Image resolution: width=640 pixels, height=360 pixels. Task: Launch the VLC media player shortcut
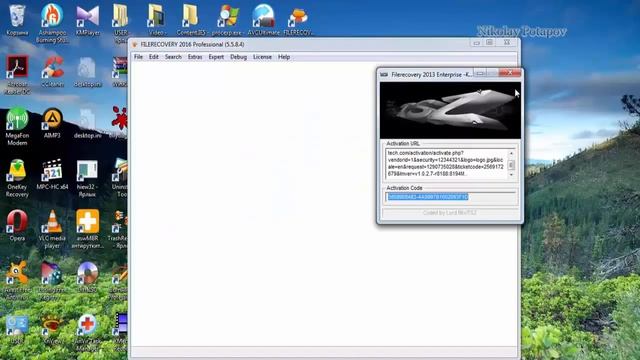[x=52, y=229]
